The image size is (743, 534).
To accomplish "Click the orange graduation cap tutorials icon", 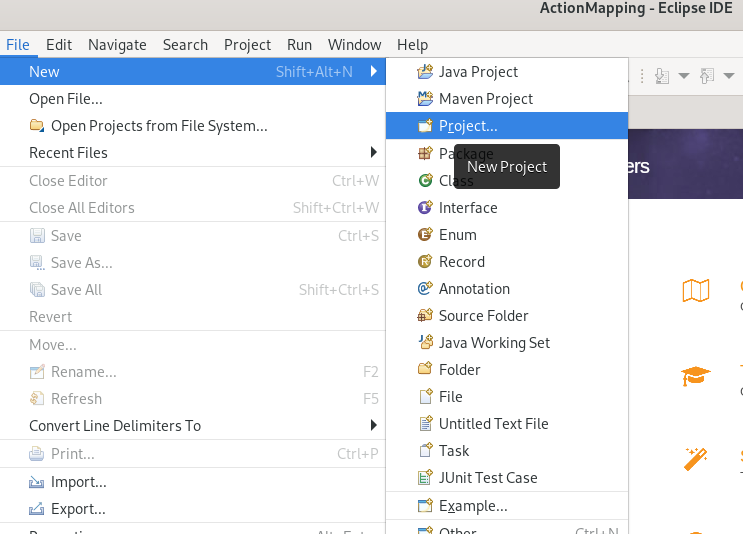I will [696, 376].
